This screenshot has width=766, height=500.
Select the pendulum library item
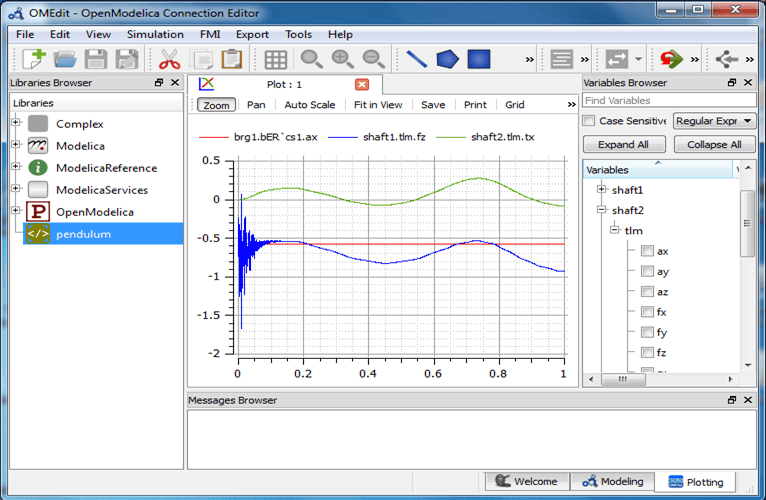103,234
